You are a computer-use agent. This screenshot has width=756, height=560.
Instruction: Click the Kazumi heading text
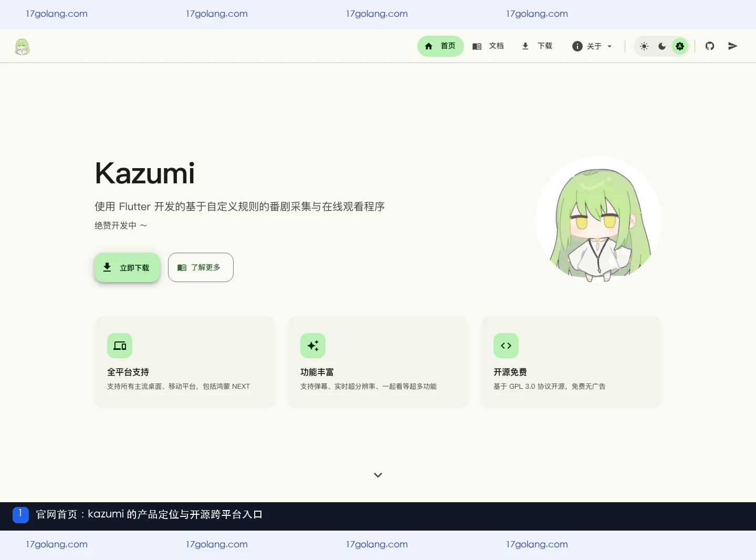click(x=145, y=173)
